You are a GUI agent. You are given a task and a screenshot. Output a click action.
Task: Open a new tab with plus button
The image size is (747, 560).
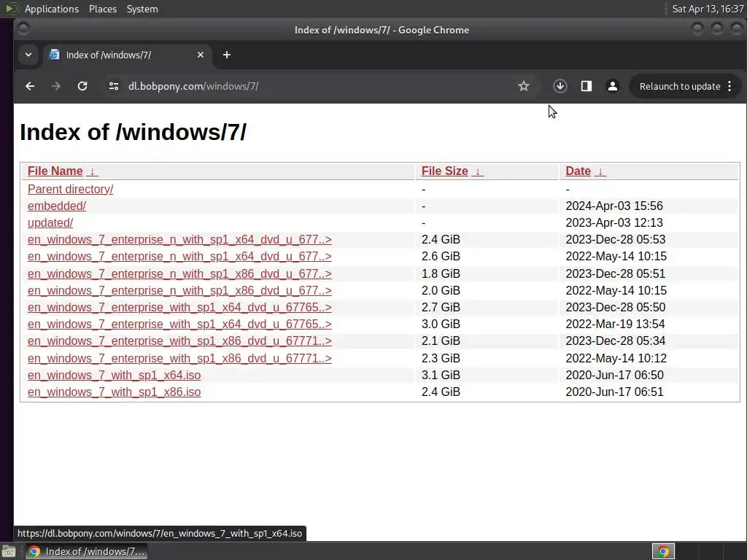click(227, 55)
